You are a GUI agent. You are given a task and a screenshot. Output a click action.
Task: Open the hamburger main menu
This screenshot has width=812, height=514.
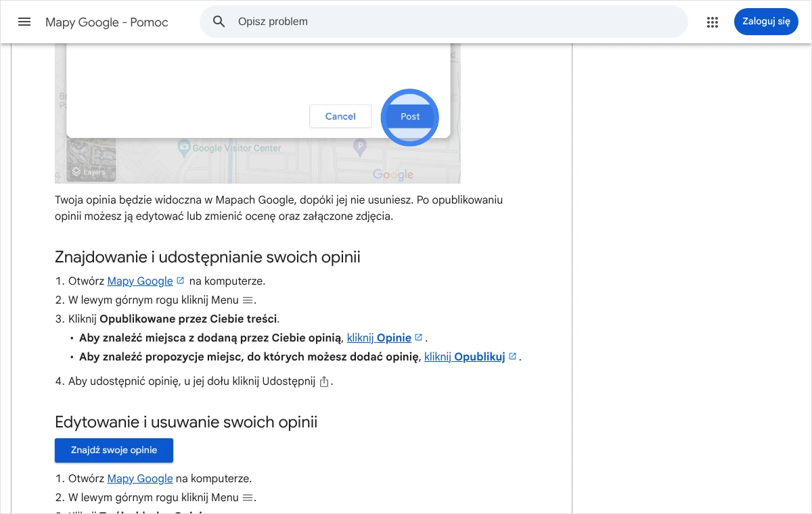pyautogui.click(x=24, y=22)
